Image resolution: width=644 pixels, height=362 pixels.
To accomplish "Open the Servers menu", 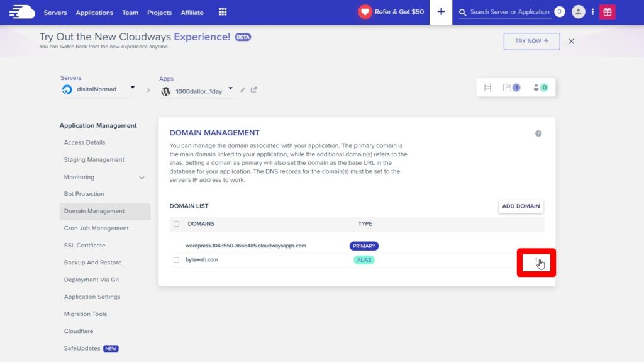I will 55,13.
